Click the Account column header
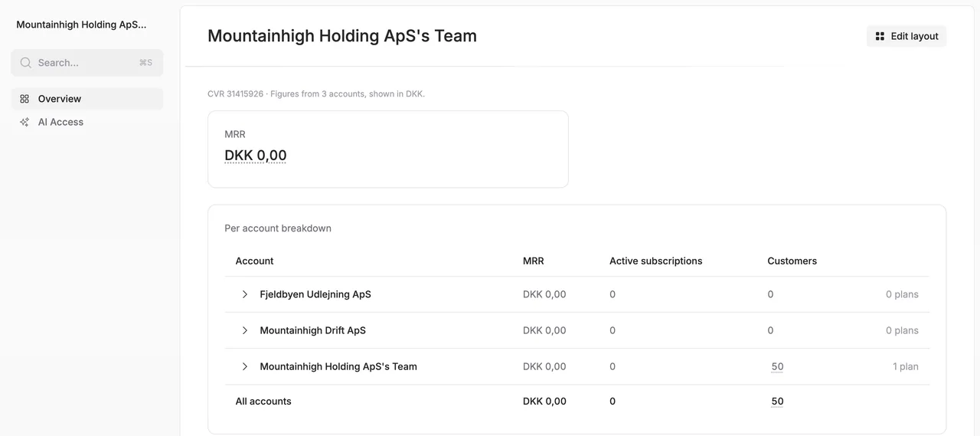 (254, 261)
